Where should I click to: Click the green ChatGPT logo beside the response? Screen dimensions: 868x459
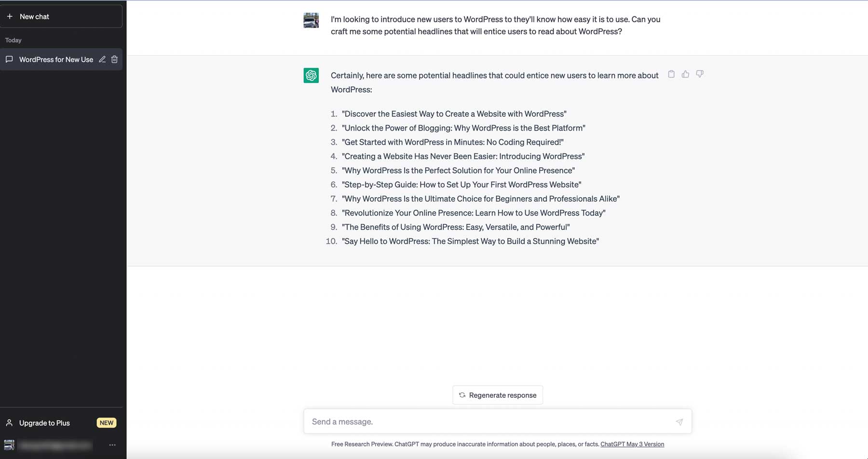point(311,75)
